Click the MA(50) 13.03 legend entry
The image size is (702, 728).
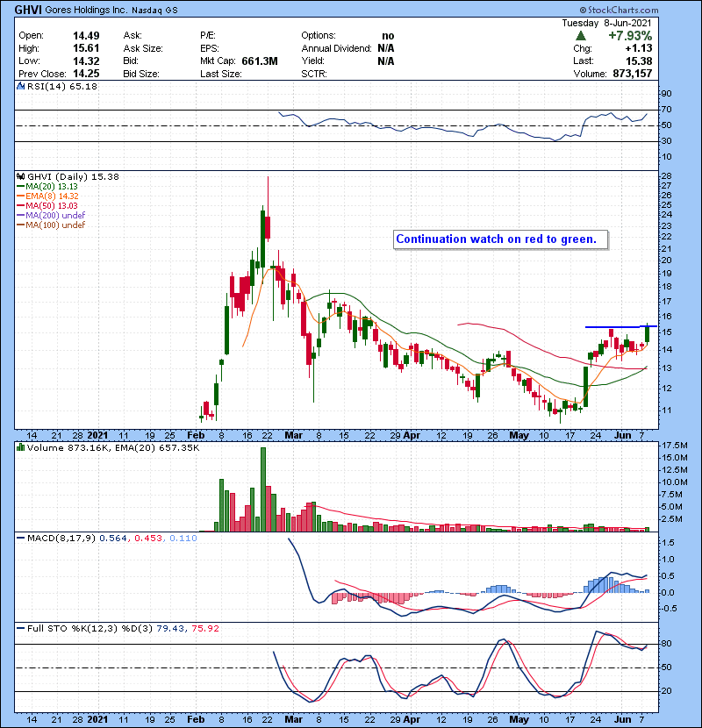point(47,206)
